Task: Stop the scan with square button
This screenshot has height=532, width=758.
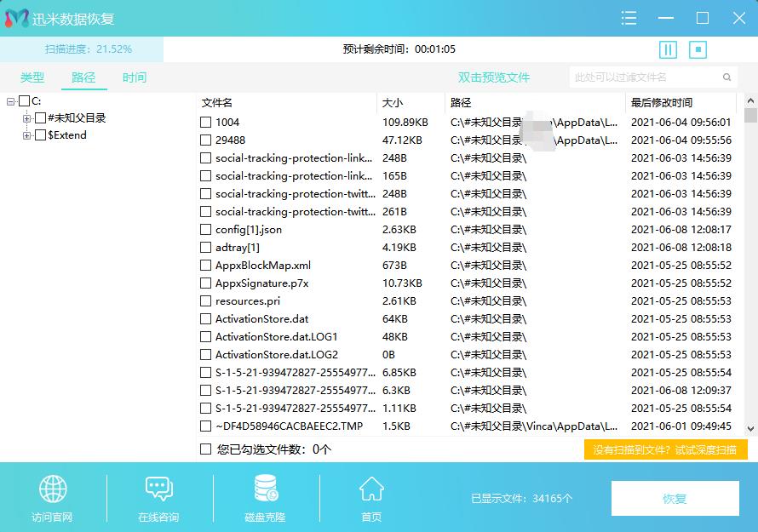Action: click(x=698, y=49)
